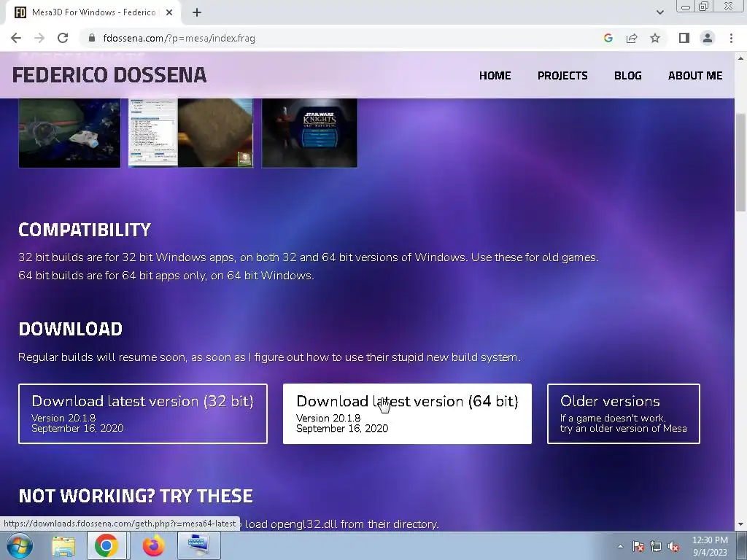Open the keyboard monitor app in taskbar

click(x=199, y=545)
